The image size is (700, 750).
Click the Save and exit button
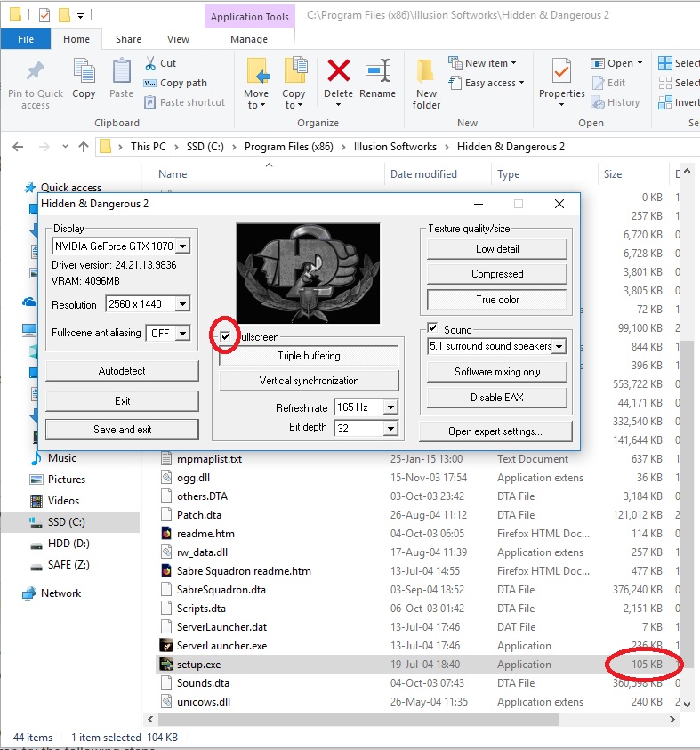pyautogui.click(x=122, y=430)
